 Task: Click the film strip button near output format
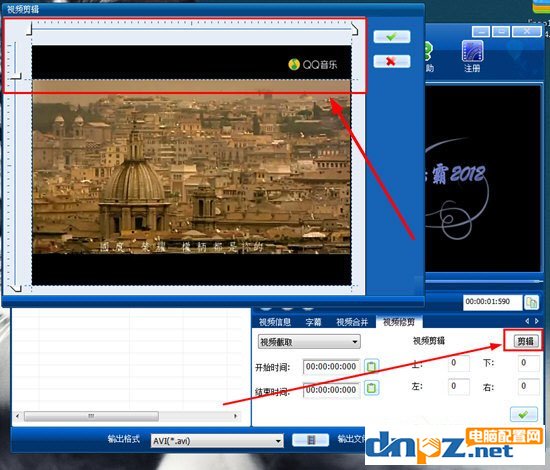tap(310, 440)
